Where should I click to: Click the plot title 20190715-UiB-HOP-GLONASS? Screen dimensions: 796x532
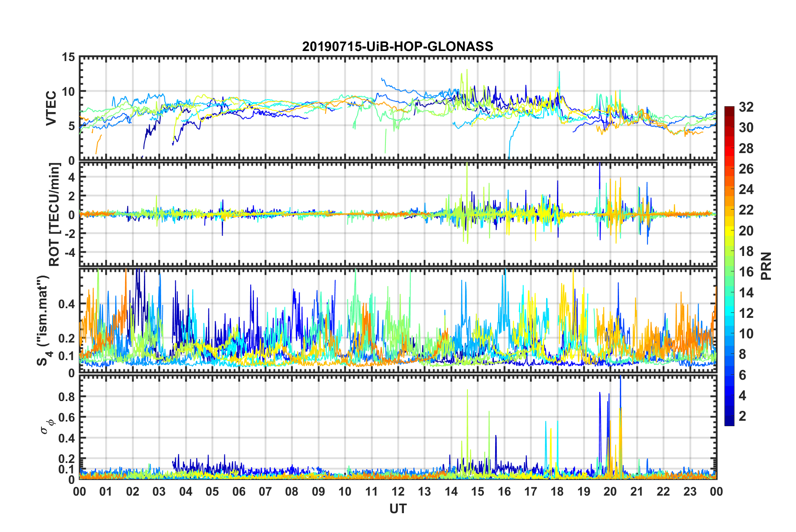pos(398,46)
